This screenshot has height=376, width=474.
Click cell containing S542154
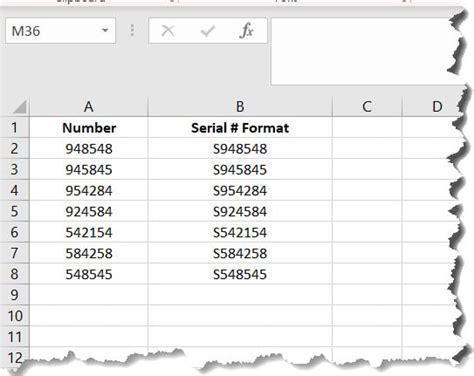tap(240, 232)
